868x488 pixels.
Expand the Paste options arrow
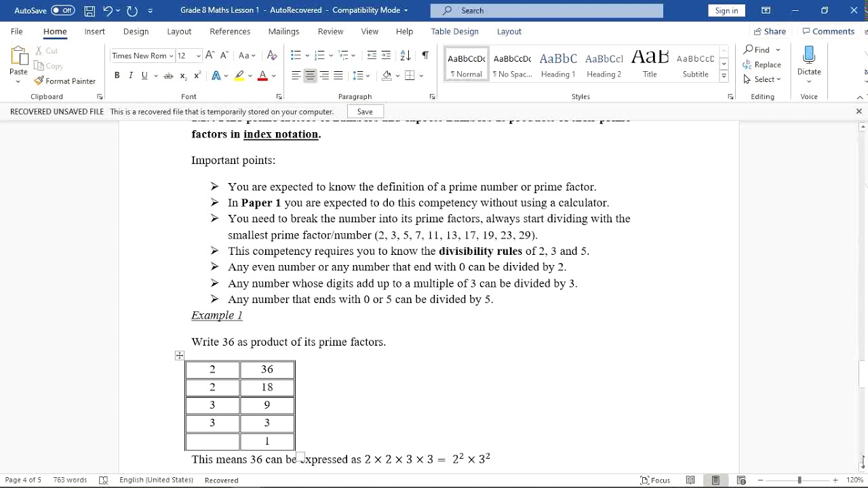coord(18,81)
